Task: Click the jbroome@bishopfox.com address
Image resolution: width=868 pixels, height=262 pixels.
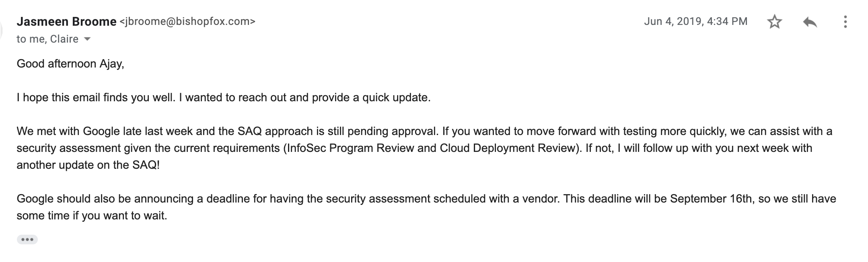Action: coord(187,21)
